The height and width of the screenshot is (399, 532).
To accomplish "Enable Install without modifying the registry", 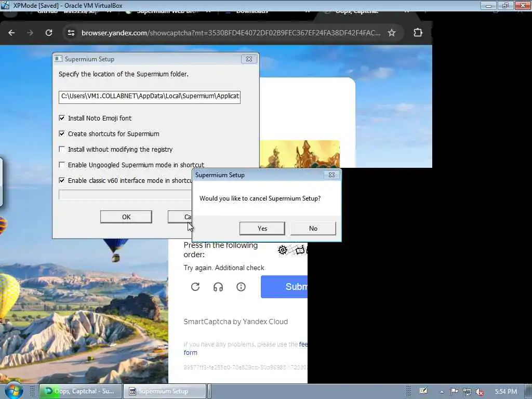I will tap(62, 149).
